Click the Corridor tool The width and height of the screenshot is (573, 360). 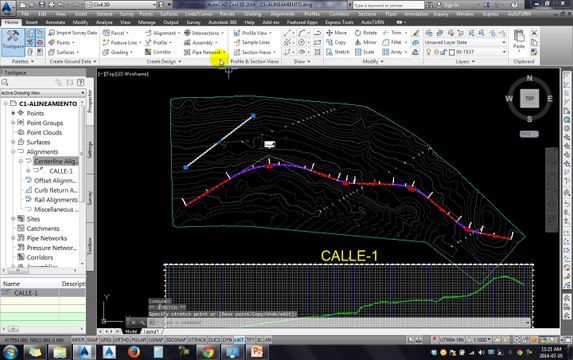158,52
